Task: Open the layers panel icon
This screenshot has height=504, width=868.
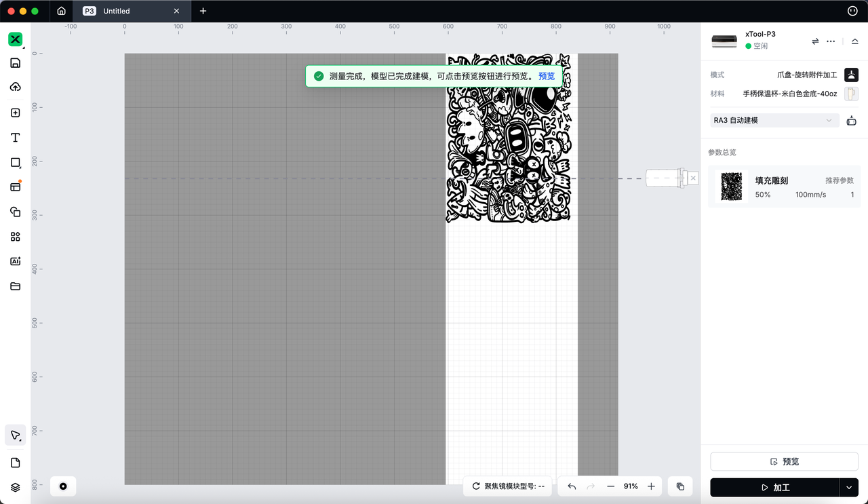Action: pos(15,487)
